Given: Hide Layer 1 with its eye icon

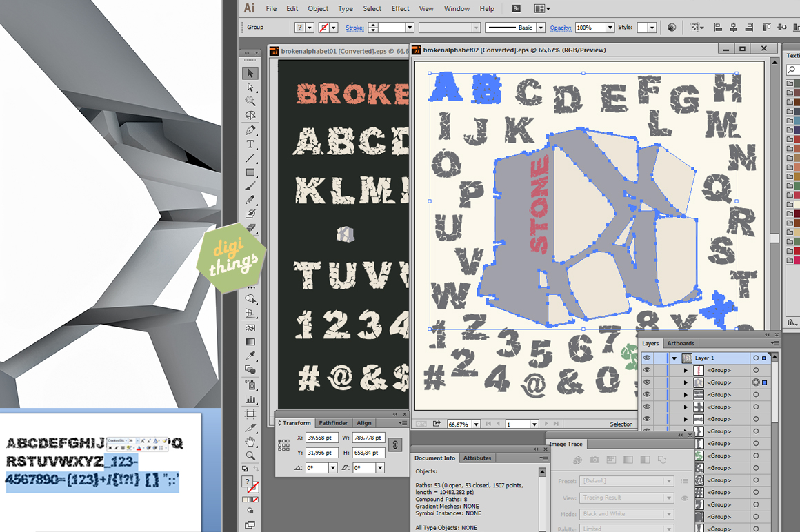Looking at the screenshot, I should (647, 358).
